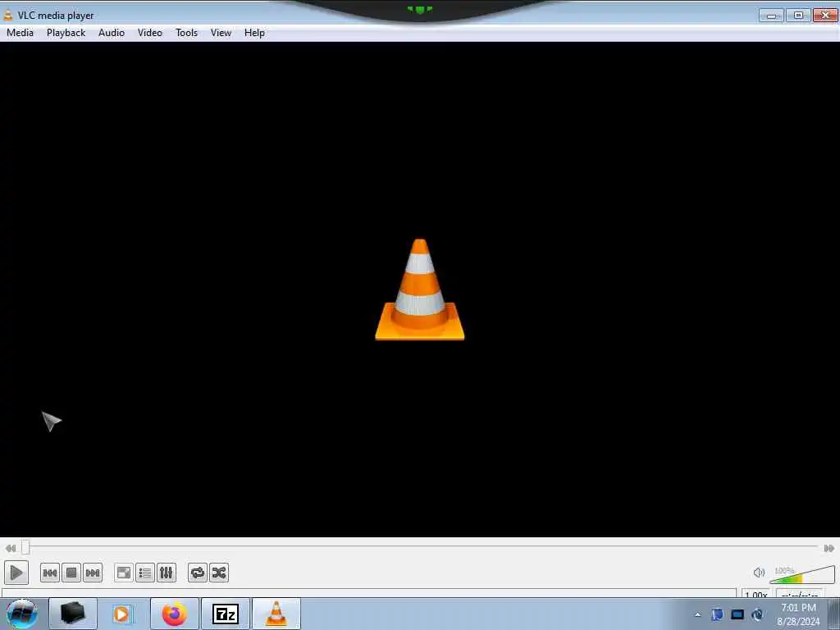Image resolution: width=840 pixels, height=630 pixels.
Task: Show the playlist panel
Action: (145, 573)
